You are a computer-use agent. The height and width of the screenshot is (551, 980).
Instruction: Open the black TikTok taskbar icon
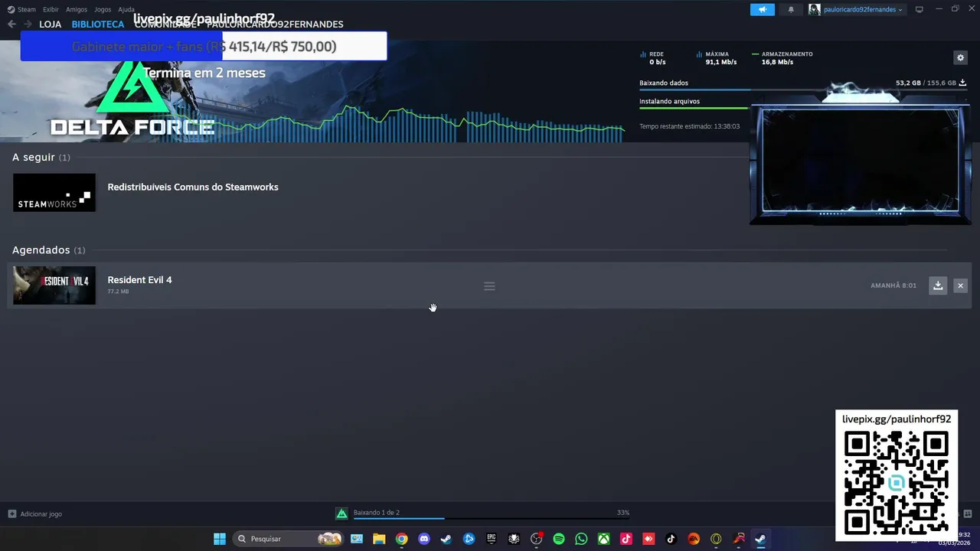click(x=671, y=539)
